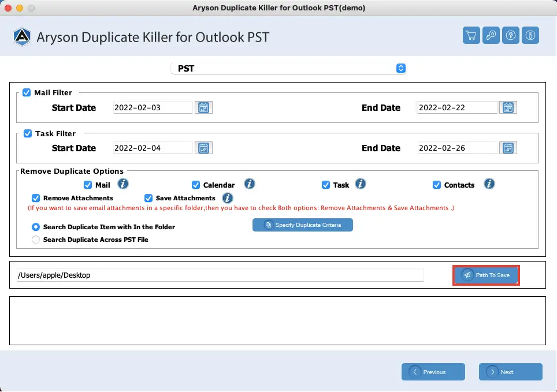
Task: Show info tooltip beside Save Attachments
Action: [x=227, y=198]
